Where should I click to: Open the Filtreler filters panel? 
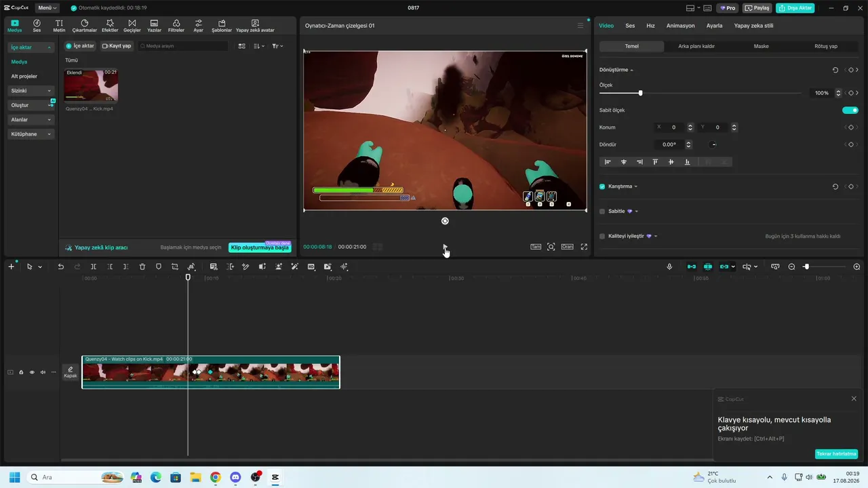(176, 26)
